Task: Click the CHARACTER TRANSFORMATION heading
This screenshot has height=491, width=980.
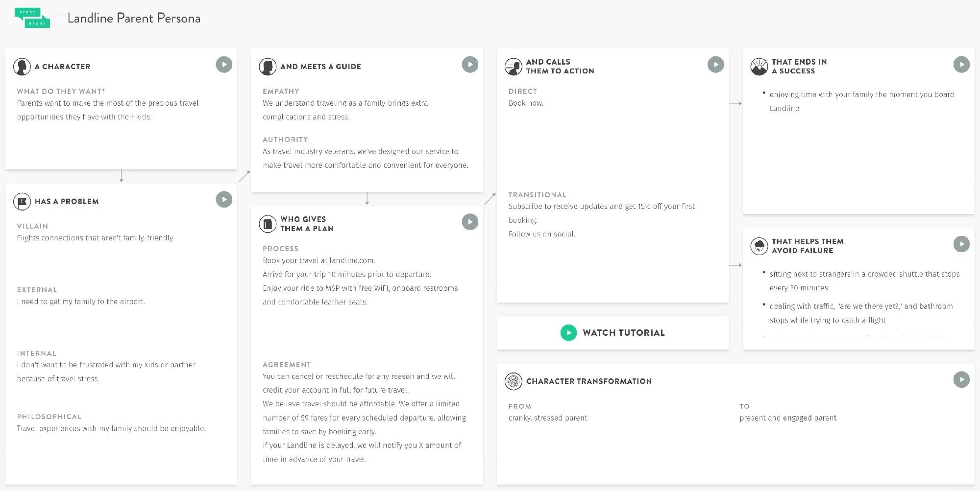Action: (589, 381)
